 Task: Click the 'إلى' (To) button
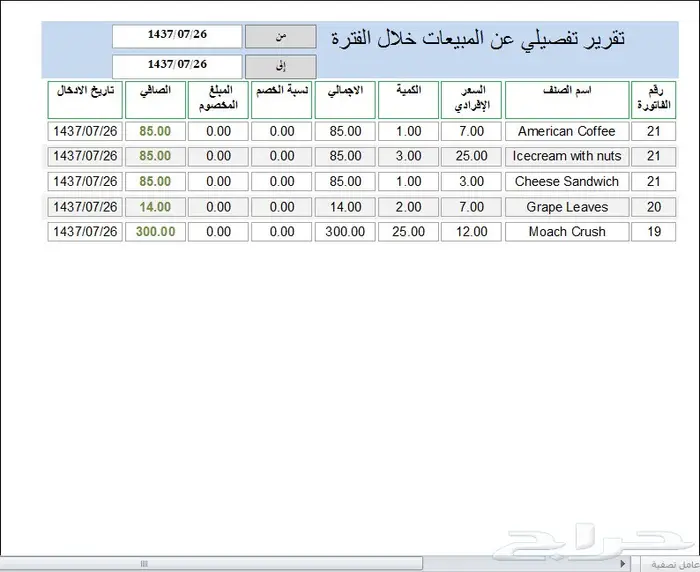click(280, 66)
